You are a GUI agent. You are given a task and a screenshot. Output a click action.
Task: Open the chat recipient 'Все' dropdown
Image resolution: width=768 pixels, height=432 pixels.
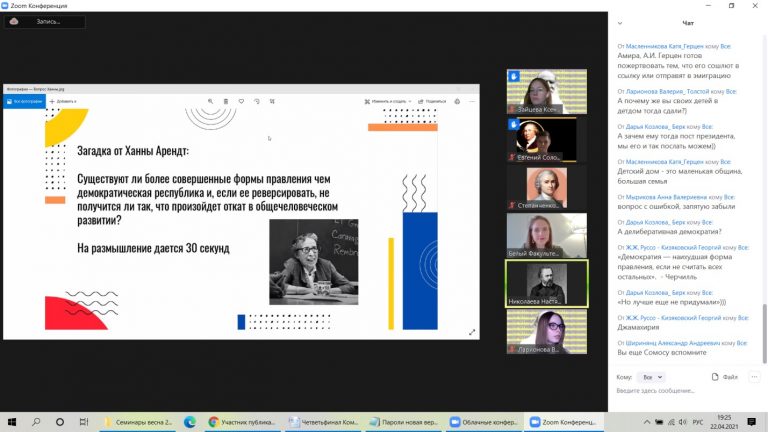coord(652,377)
